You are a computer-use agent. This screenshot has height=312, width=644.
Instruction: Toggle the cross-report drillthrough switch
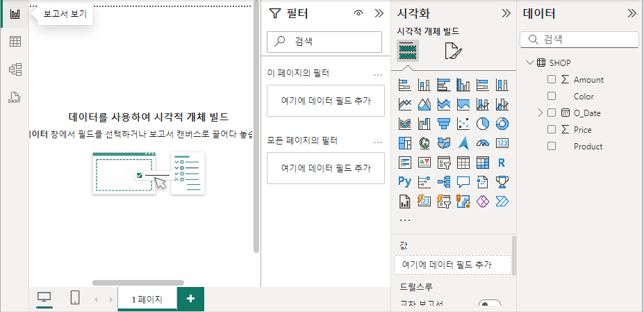[490, 304]
